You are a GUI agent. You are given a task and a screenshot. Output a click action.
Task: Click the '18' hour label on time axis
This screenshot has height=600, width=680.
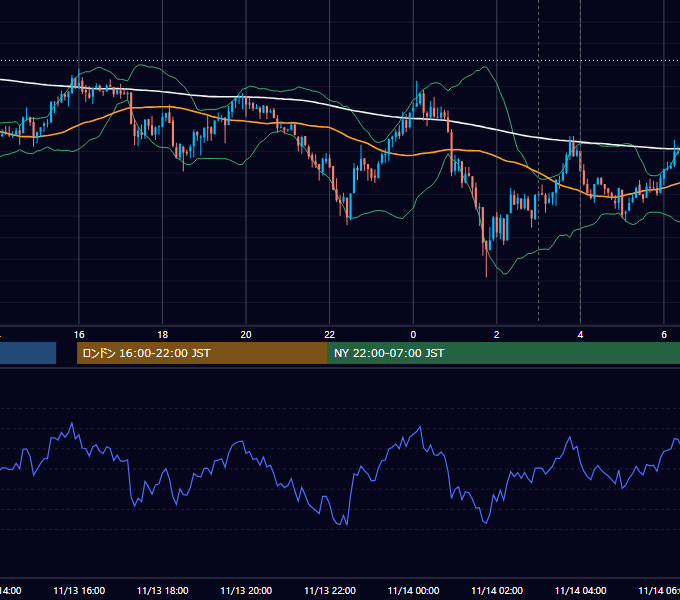[x=163, y=335]
